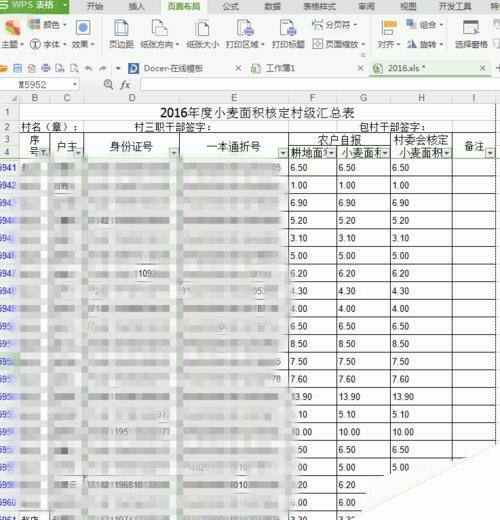Click the 打印区域 print area icon
Viewport: 500px width, 520px height.
[x=245, y=27]
